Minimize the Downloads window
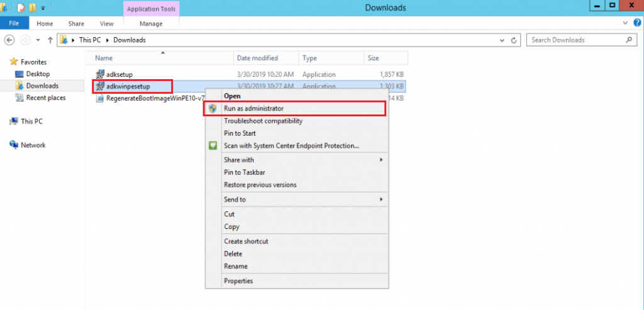 [597, 5]
